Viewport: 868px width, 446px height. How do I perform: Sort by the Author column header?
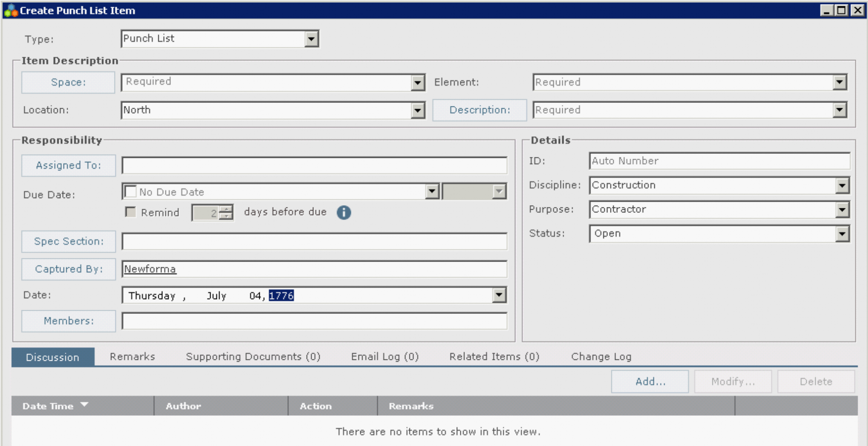coord(221,406)
